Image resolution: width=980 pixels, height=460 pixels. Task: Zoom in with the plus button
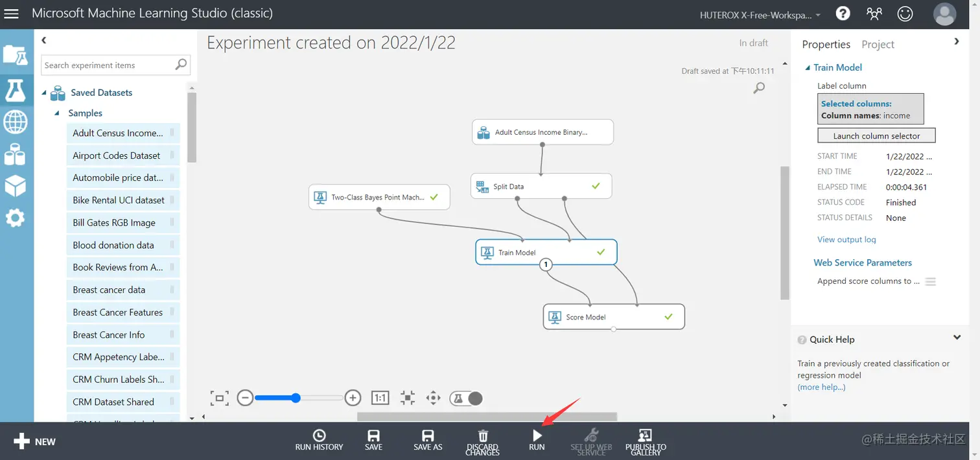pos(353,398)
